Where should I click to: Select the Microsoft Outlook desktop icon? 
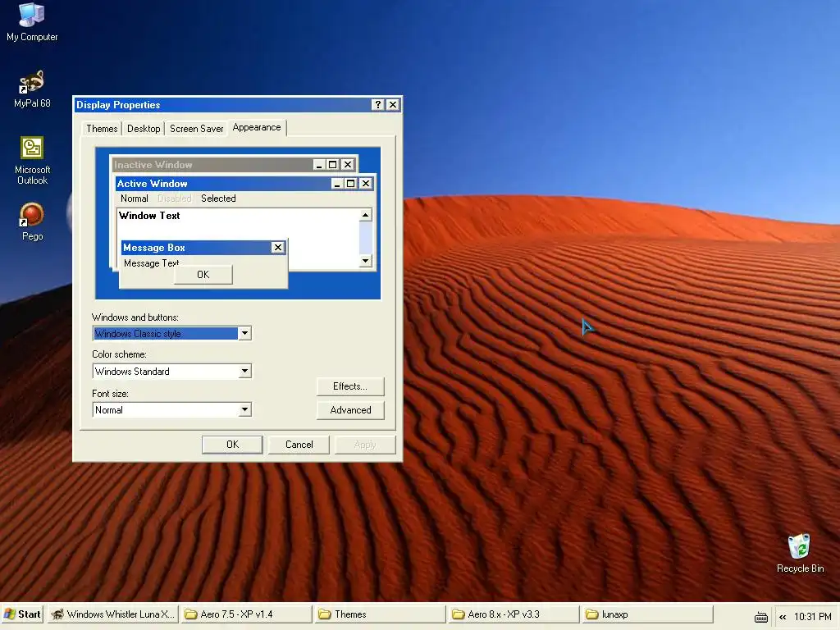click(x=32, y=161)
